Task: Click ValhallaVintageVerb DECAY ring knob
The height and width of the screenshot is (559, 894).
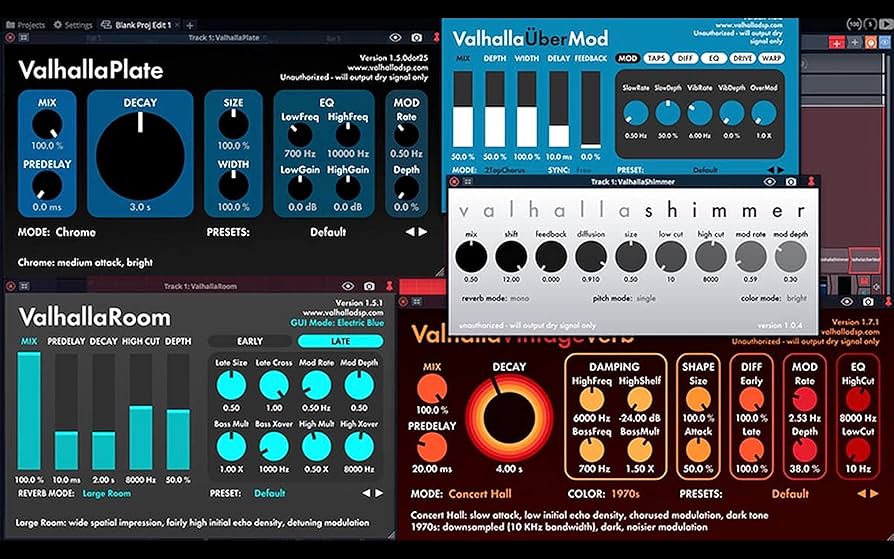Action: point(509,418)
